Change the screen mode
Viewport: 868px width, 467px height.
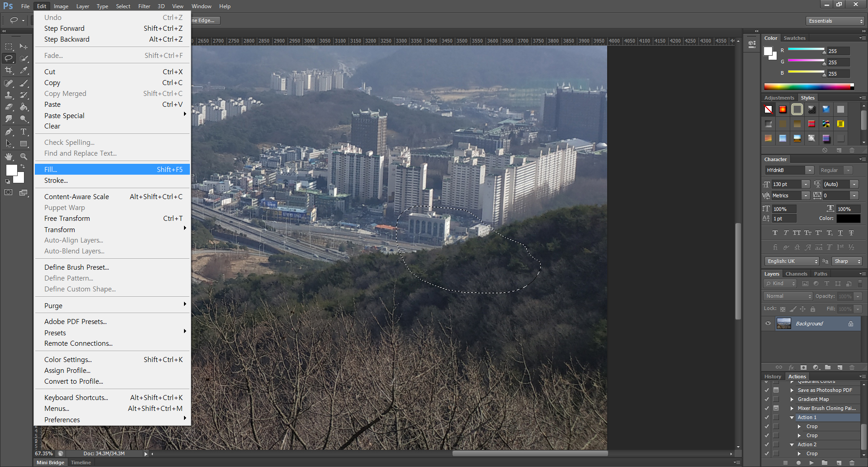(24, 192)
